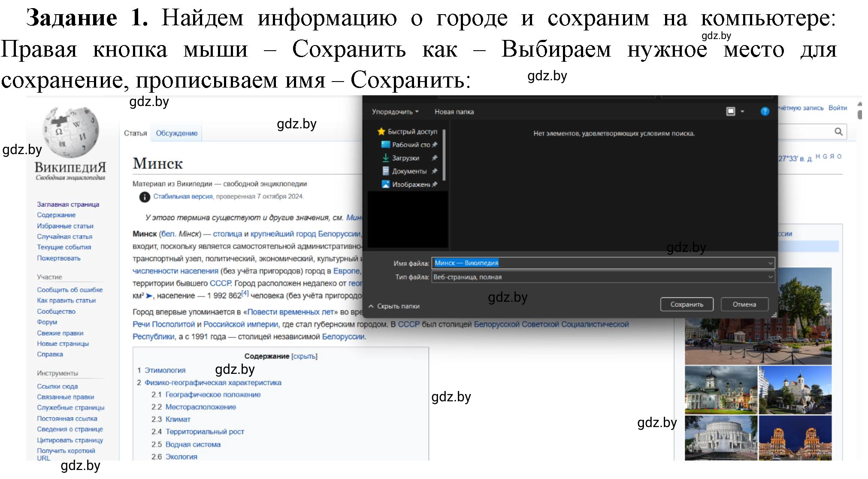
Task: Select Быстрый доступ in navigation tree
Action: [x=412, y=131]
